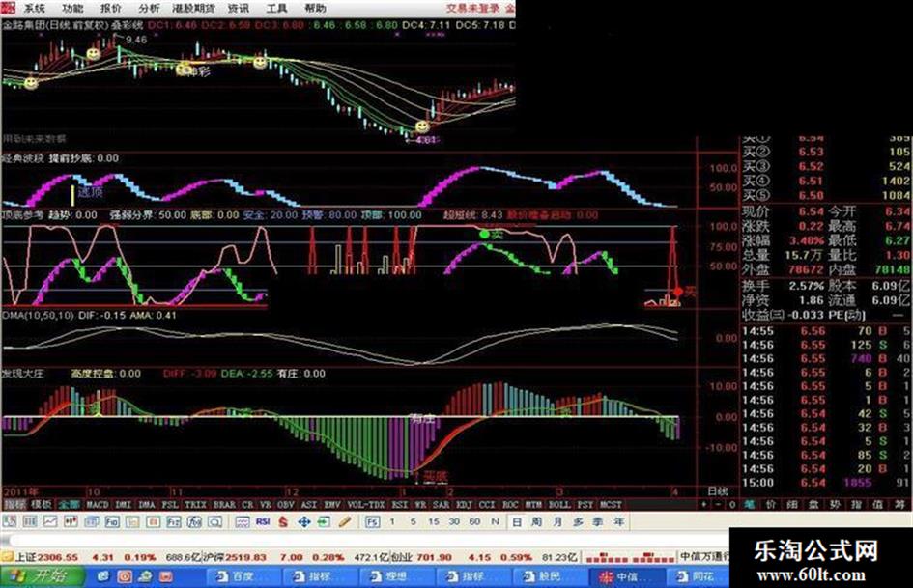Click the 开始 Start button
The image size is (913, 588).
(42, 576)
